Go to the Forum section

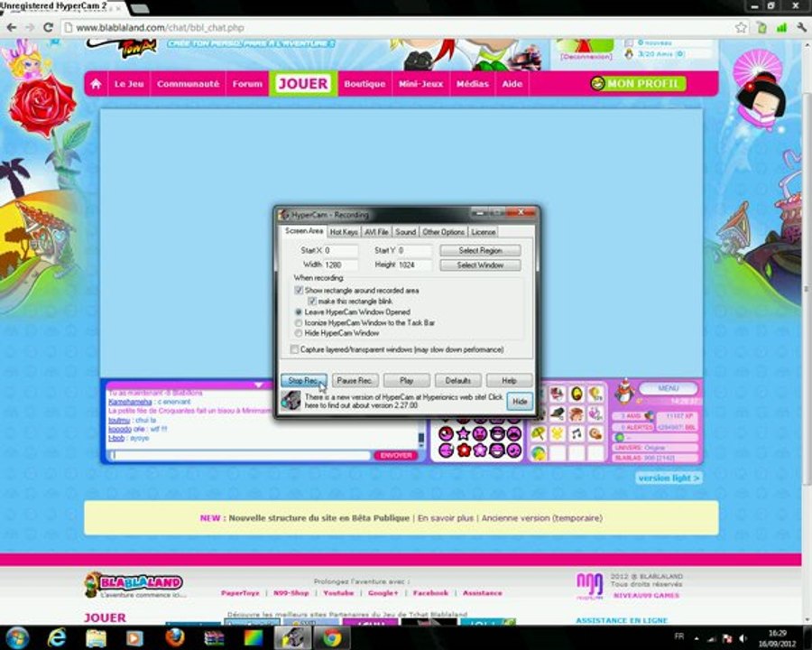(247, 83)
